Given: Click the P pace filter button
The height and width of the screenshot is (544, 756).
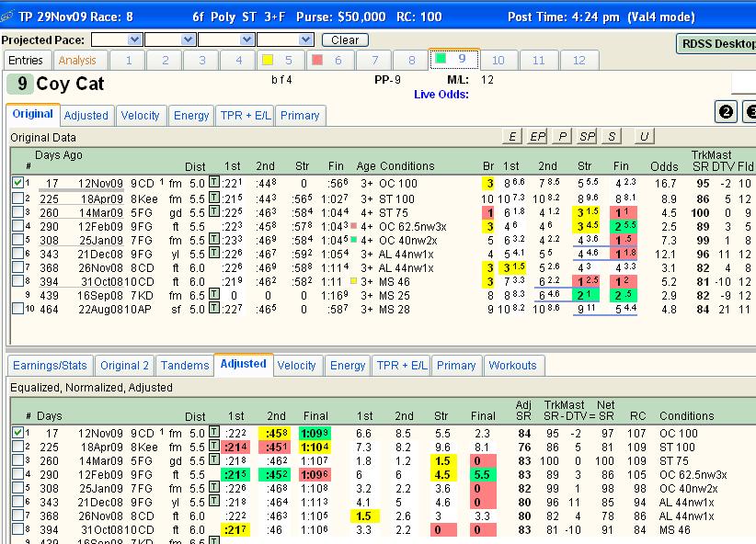Looking at the screenshot, I should 562,136.
